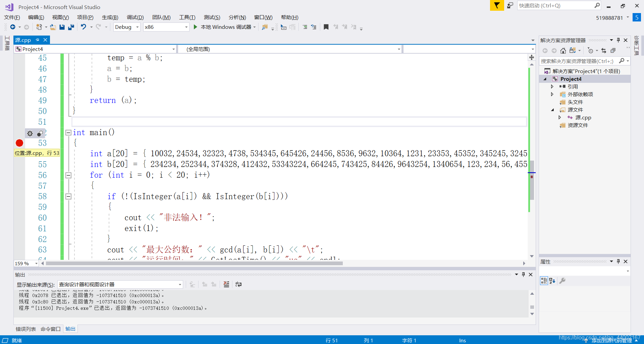Close the 源.cpp editor tab
This screenshot has width=644, height=344.
tap(45, 40)
